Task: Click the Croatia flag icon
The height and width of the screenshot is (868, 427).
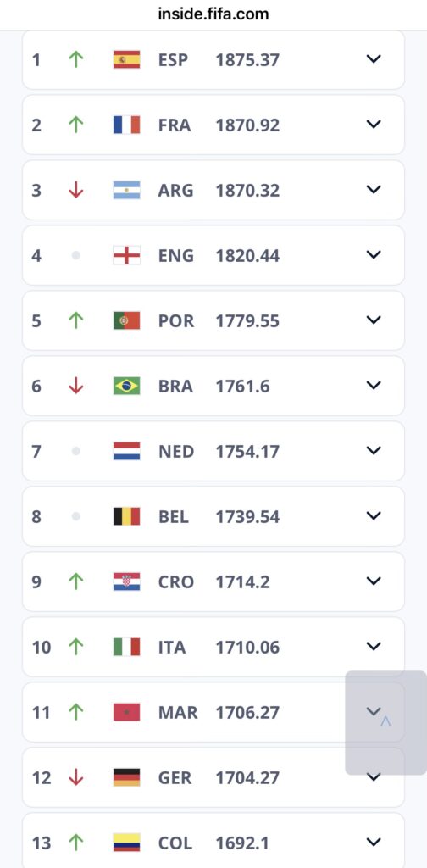Action: coord(127,581)
